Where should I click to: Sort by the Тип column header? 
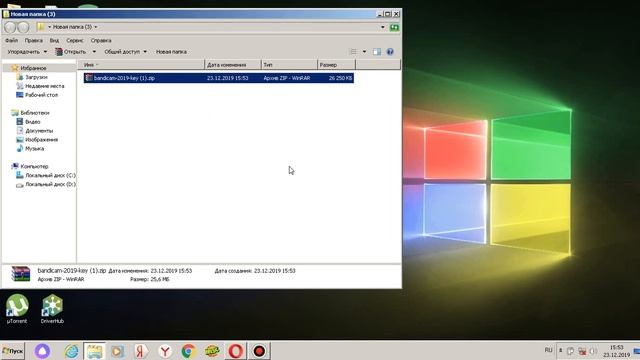(289, 64)
